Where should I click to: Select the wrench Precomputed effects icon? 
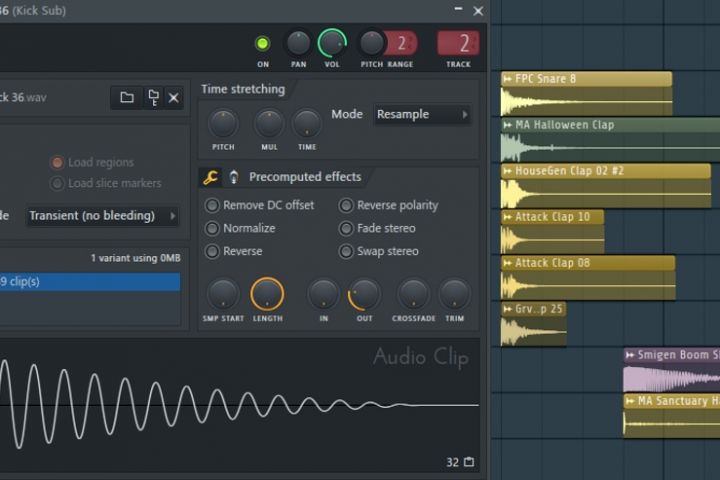(211, 177)
